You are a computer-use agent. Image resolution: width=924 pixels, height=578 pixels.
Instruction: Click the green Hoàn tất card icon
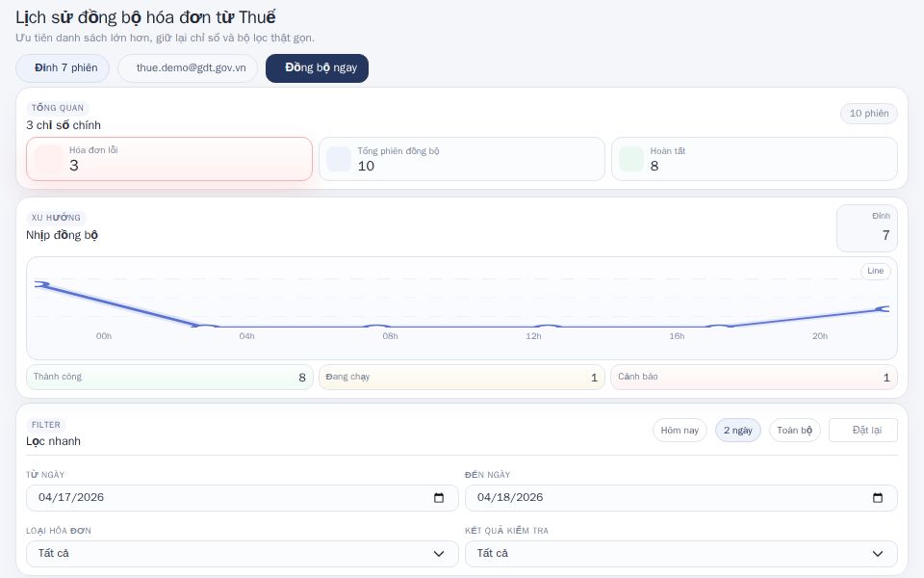pos(631,158)
